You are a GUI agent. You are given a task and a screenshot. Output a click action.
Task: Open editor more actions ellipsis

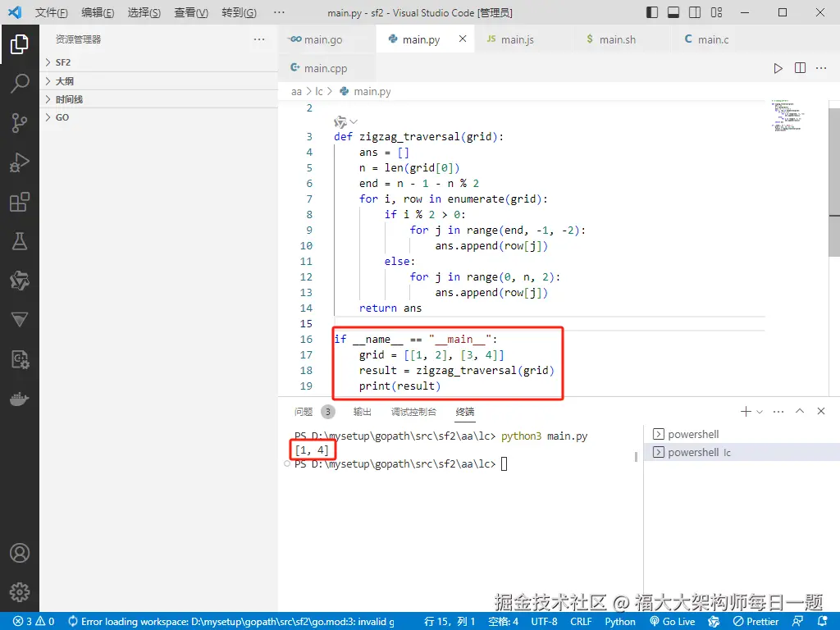(821, 68)
